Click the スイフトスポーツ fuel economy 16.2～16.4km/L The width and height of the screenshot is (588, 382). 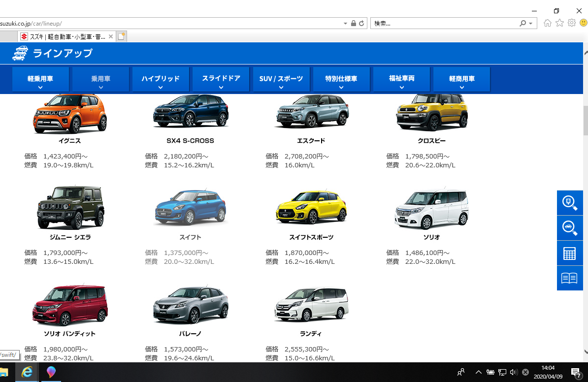pos(309,262)
